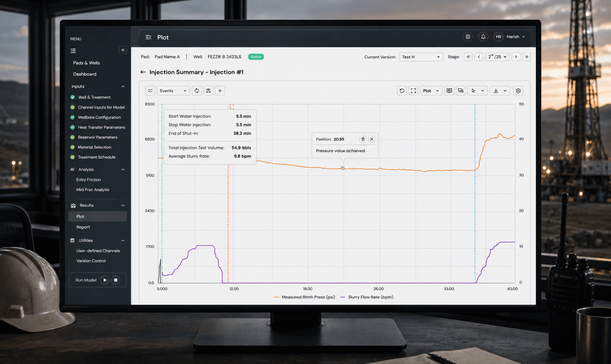
Task: Open Channel Inputs for Model
Action: 101,107
